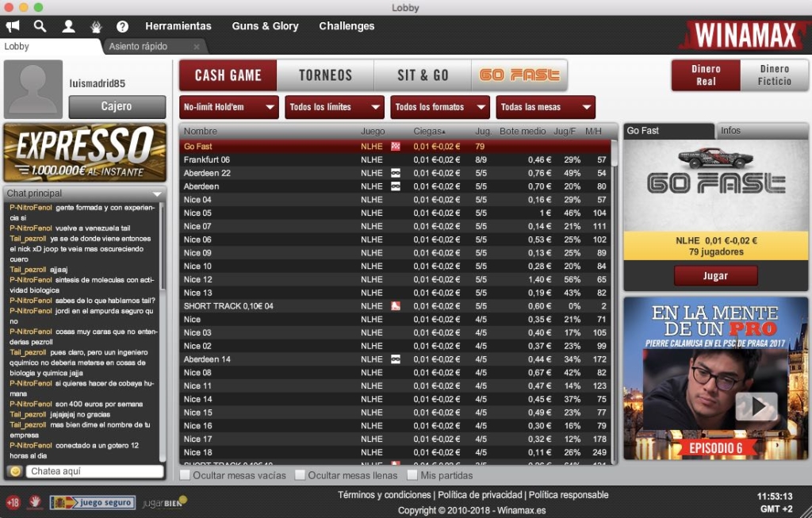812x518 pixels.
Task: Select the SIT & GO tab
Action: tap(423, 75)
